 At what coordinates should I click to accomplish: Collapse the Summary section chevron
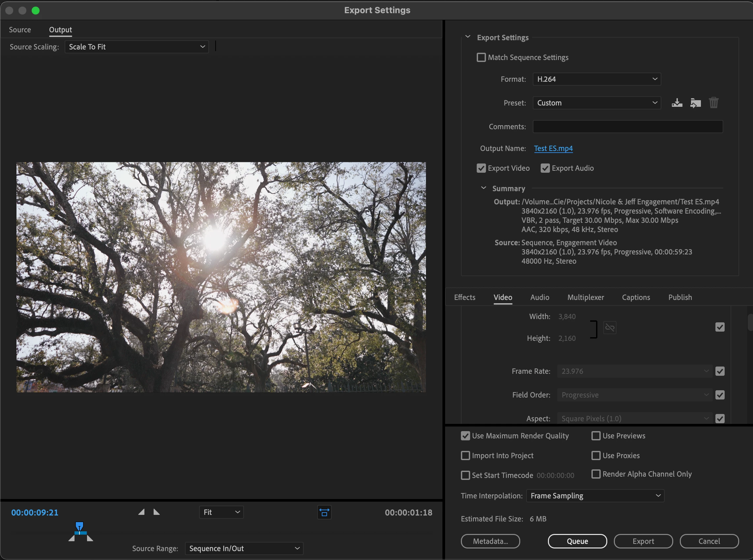483,188
